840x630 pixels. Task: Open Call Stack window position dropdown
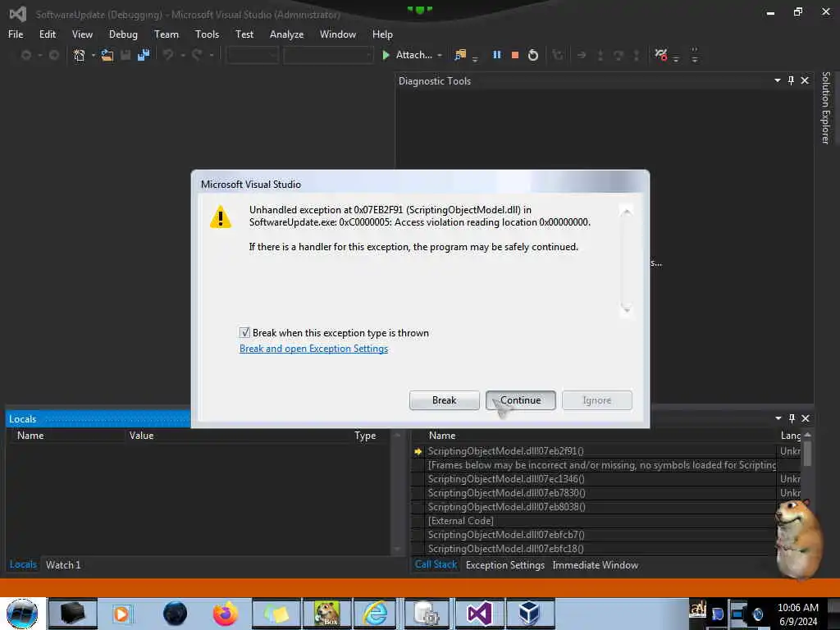click(x=778, y=418)
